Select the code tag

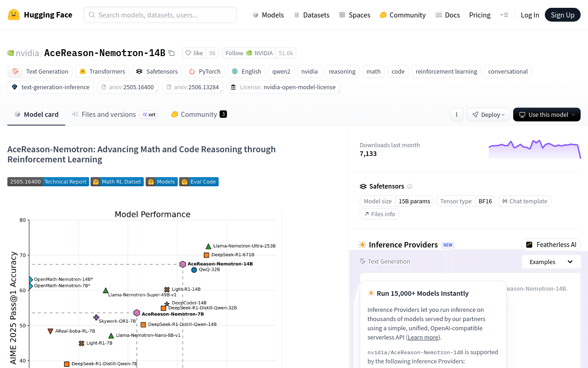pos(398,71)
